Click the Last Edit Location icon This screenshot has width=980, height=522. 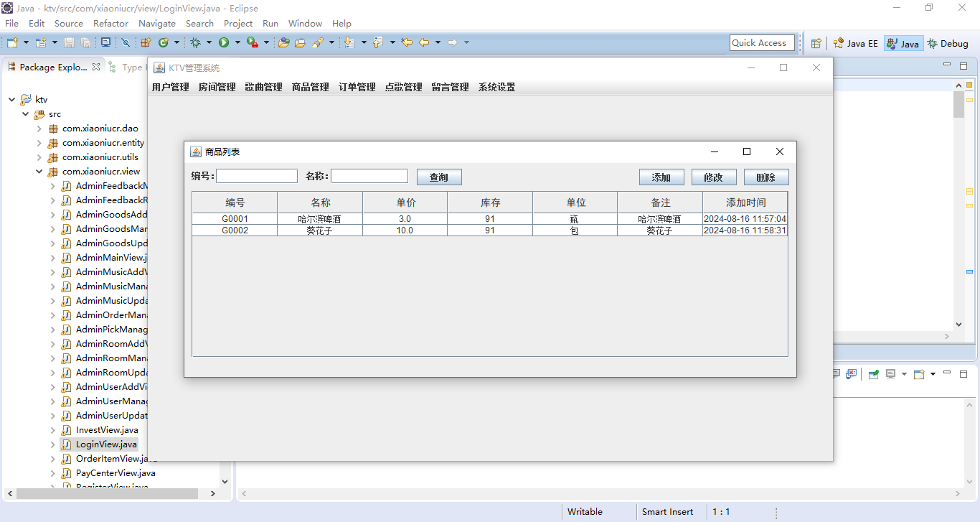(x=407, y=43)
